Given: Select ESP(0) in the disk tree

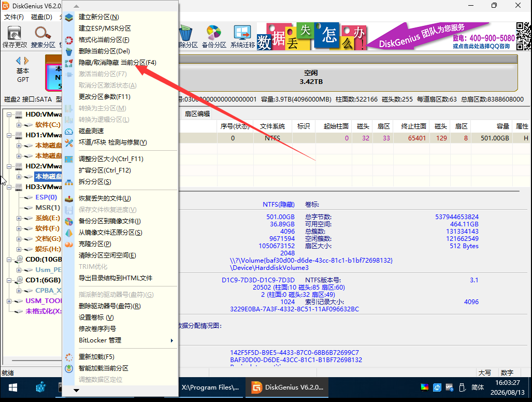Looking at the screenshot, I should pos(46,197).
